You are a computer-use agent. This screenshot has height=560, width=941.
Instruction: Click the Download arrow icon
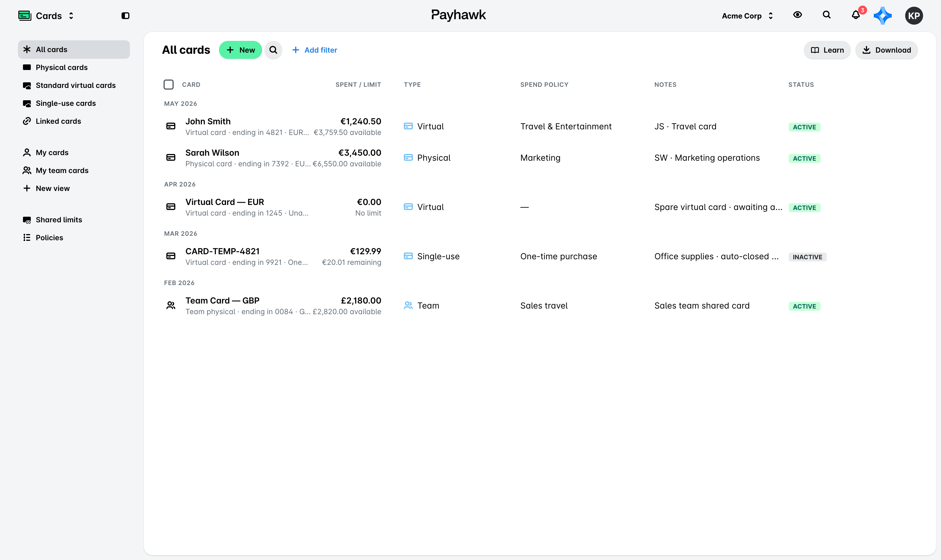pyautogui.click(x=867, y=50)
